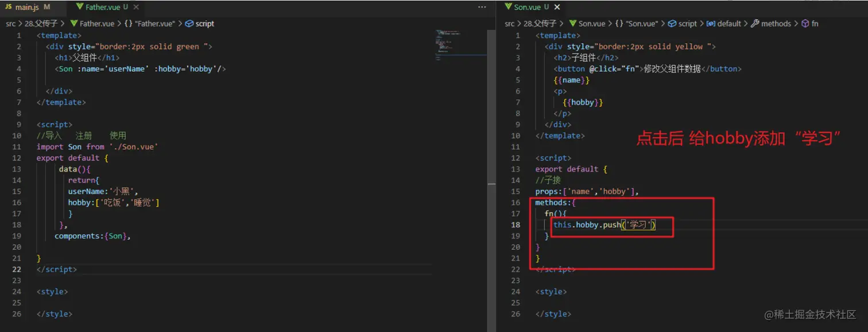
Task: Click '<style>' in Son.vue line 24
Action: click(551, 291)
